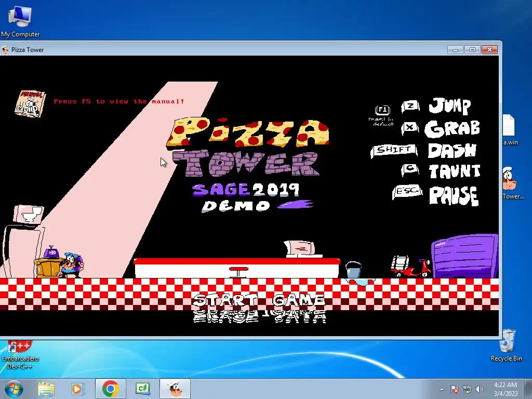This screenshot has width=532, height=399.
Task: Minimize the Pizza Tower window
Action: [455, 49]
